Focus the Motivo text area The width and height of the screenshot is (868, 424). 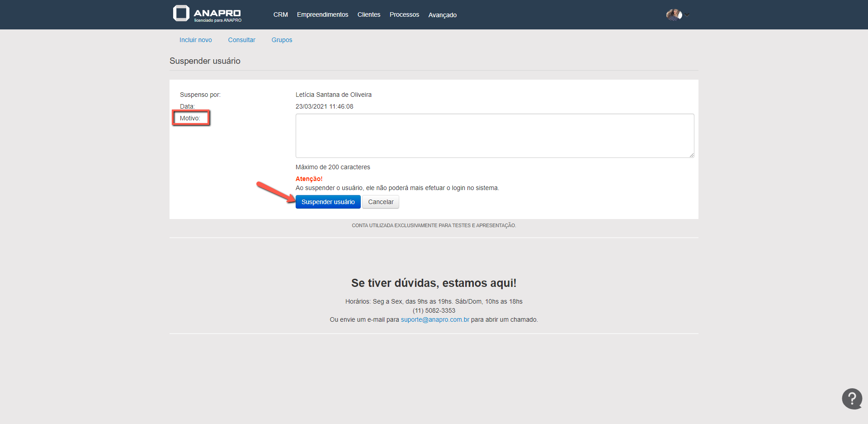pyautogui.click(x=495, y=136)
